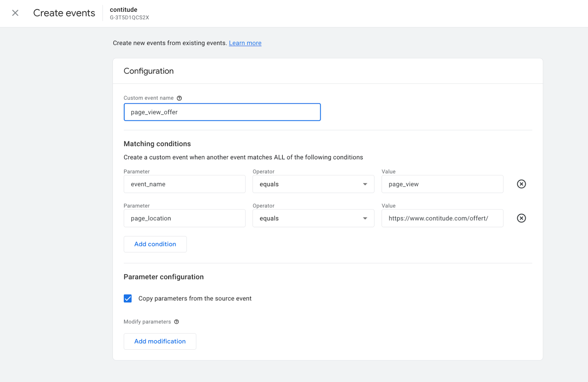Screen dimensions: 588x382
Task: Focus the Custom event name field
Action: (222, 112)
